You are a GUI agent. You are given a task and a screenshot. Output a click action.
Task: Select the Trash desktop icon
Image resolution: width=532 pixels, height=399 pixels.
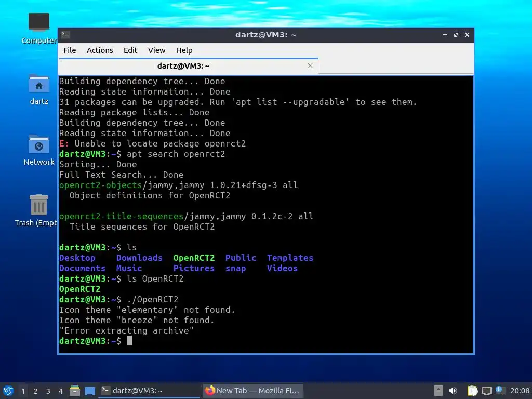click(x=36, y=210)
